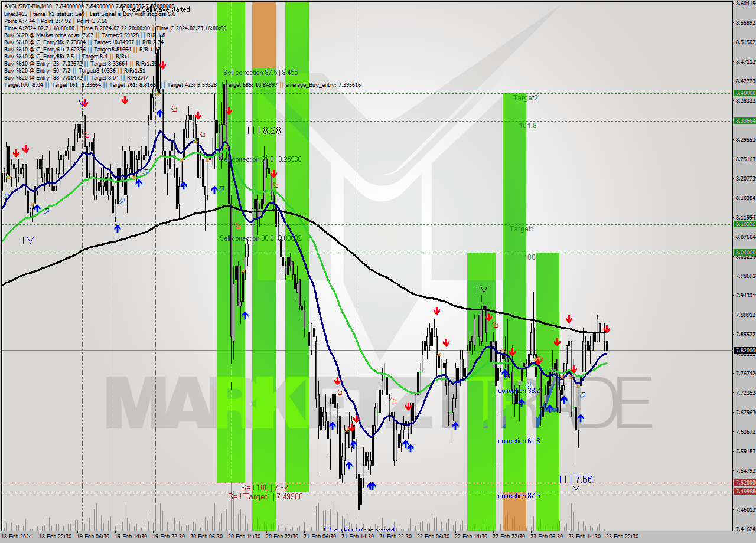Select the '20 Feb 14:30' time label
Screen dimensions: 756x543
coord(243,537)
